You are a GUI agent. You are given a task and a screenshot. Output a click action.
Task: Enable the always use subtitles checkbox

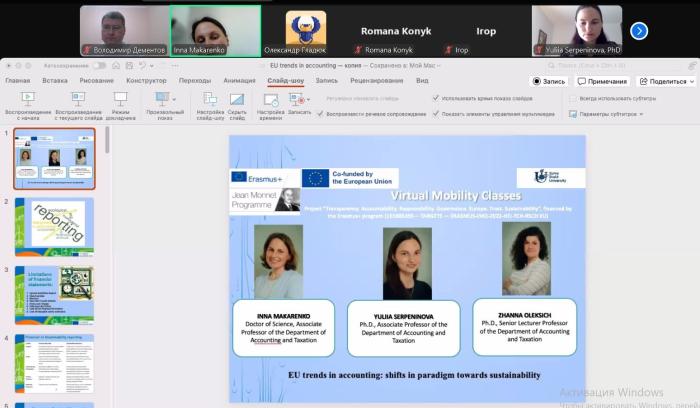click(x=572, y=98)
